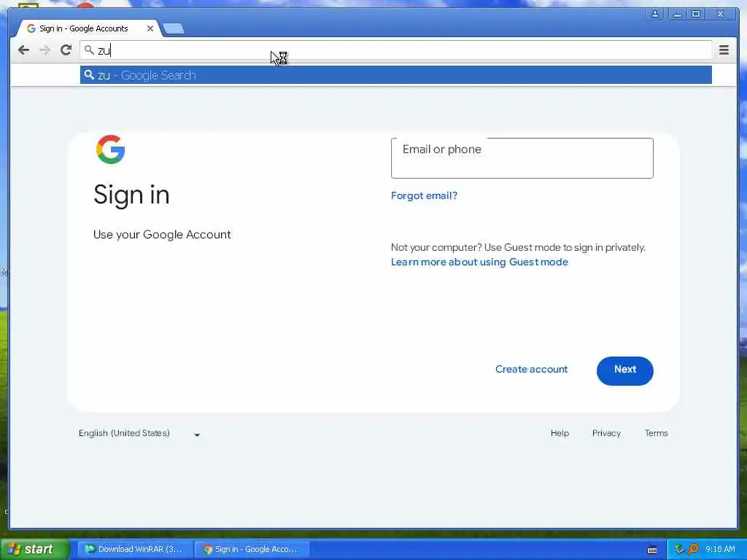
Task: Click the Next button
Action: point(624,370)
